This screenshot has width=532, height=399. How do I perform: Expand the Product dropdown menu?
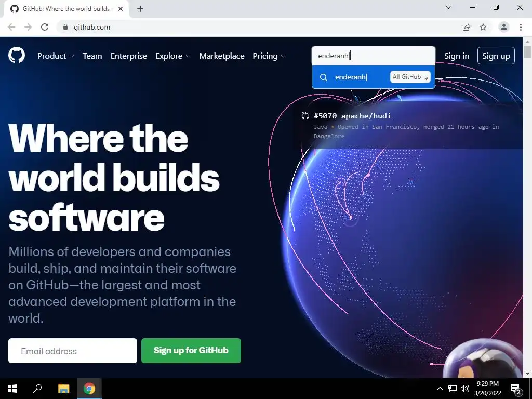[56, 56]
